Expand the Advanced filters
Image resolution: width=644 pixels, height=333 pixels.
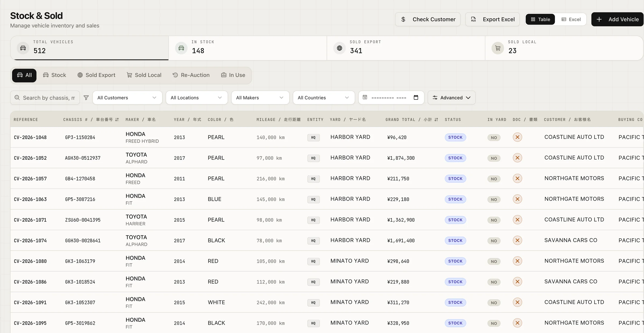[x=451, y=98]
